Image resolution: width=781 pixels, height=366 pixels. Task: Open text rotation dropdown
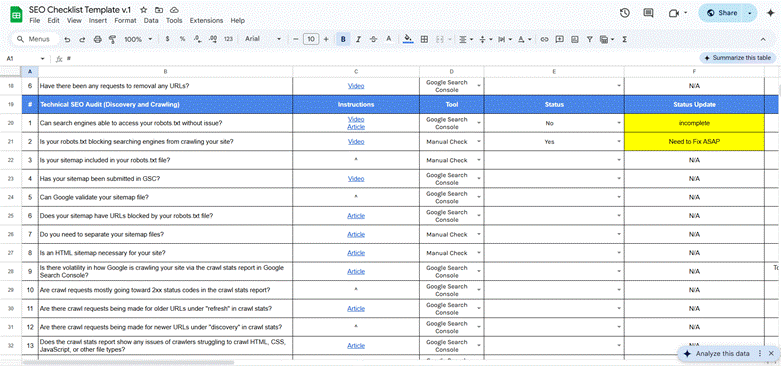524,39
